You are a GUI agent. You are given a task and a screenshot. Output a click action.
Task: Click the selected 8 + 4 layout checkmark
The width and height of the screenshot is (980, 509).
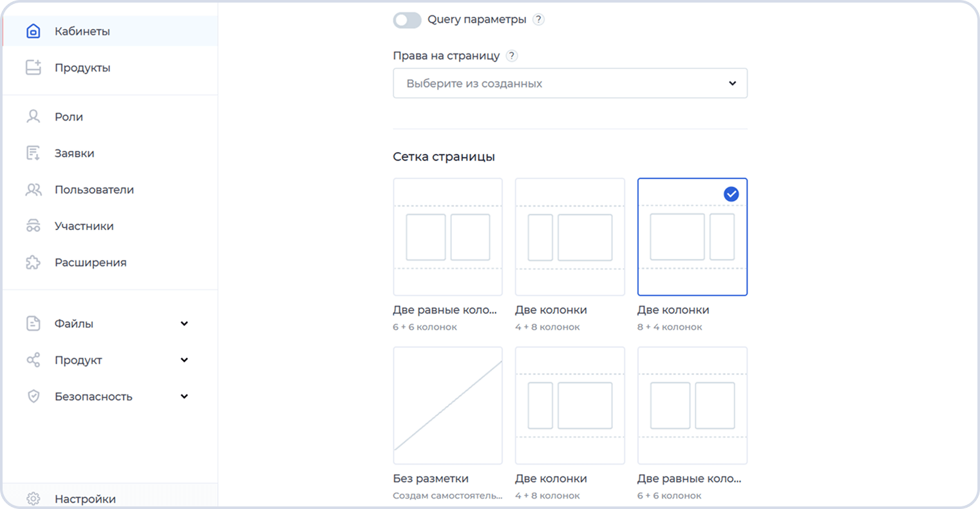click(731, 194)
